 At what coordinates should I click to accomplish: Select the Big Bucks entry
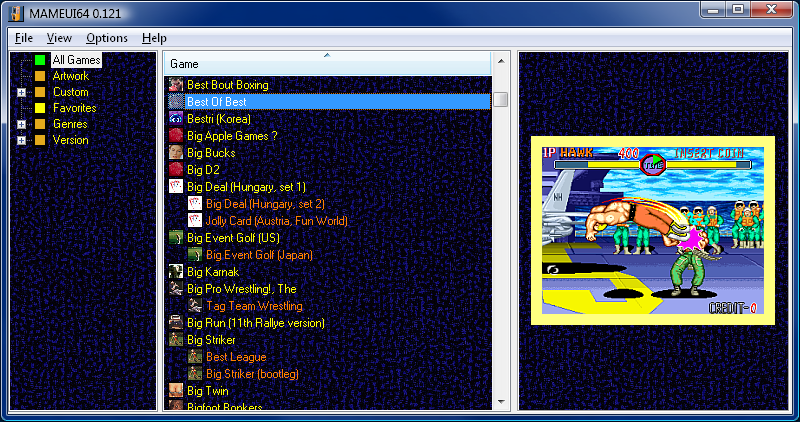211,153
